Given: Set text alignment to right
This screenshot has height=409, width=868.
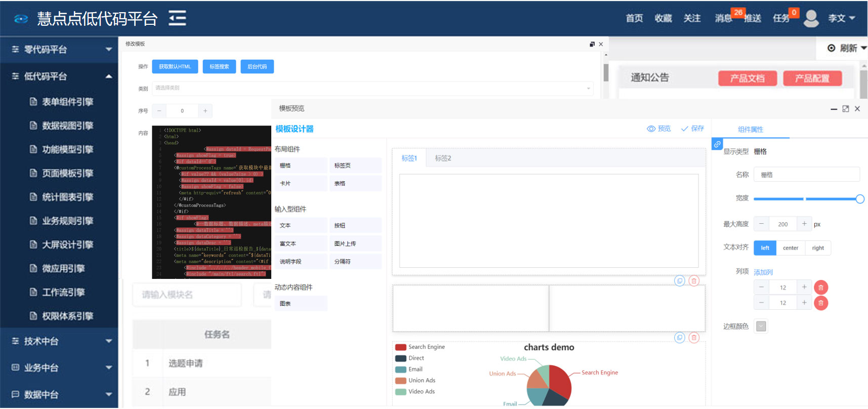Looking at the screenshot, I should point(818,248).
